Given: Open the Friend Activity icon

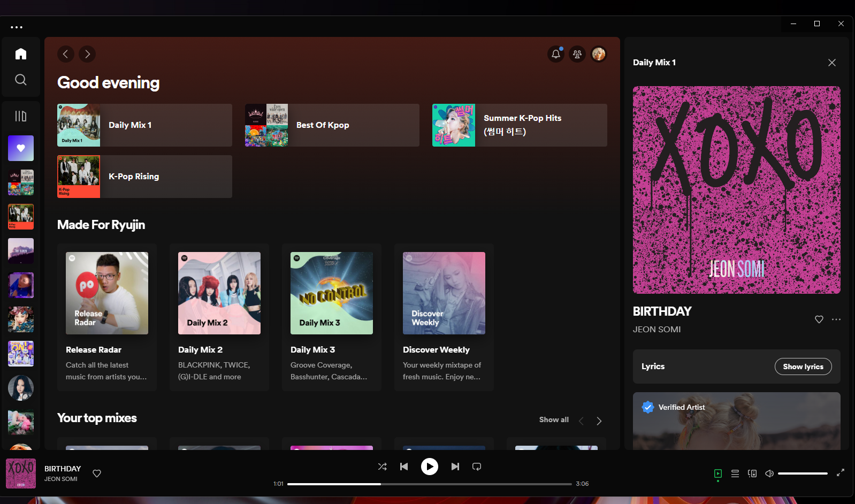Looking at the screenshot, I should coord(577,54).
